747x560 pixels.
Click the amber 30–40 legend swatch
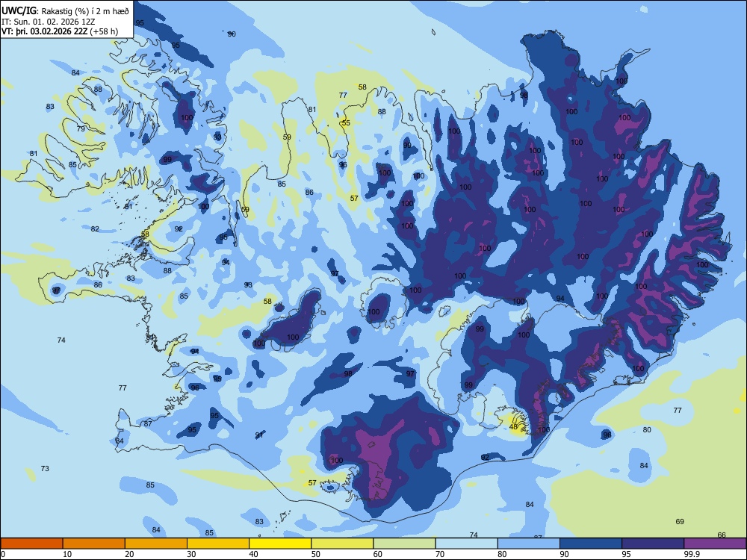tap(218, 544)
